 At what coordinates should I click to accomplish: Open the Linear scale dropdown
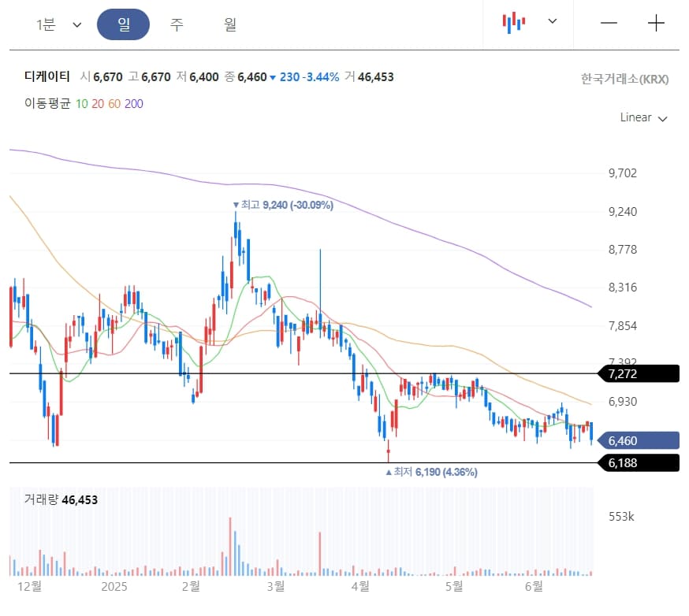643,117
